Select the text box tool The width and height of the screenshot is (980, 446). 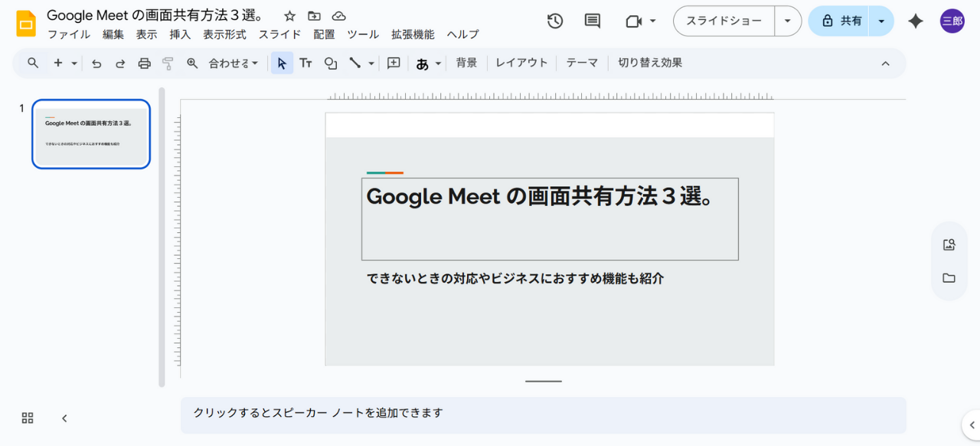[x=305, y=64]
